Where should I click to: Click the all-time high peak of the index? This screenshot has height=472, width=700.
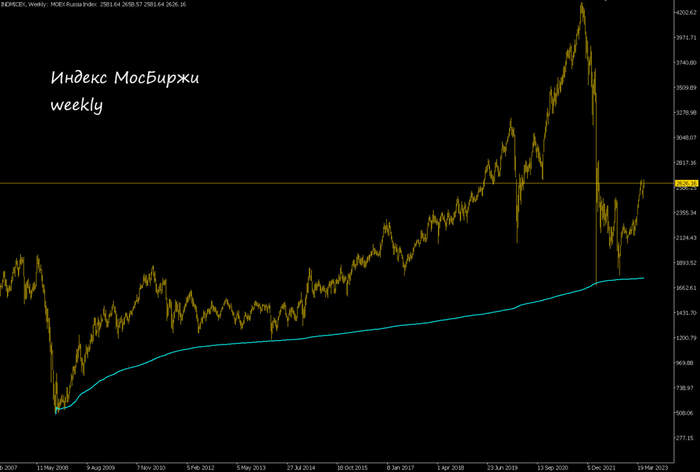coord(582,4)
